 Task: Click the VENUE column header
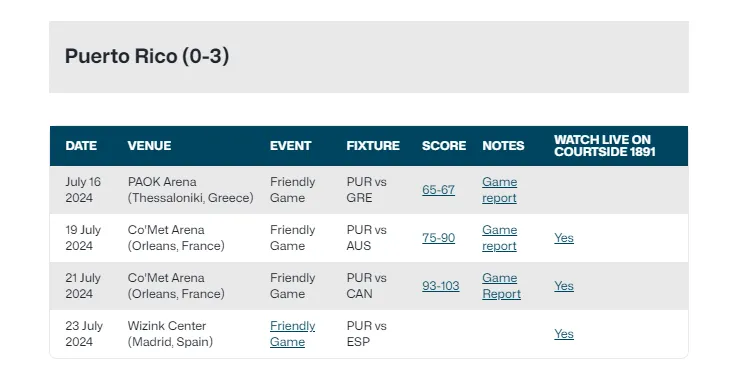pos(149,146)
